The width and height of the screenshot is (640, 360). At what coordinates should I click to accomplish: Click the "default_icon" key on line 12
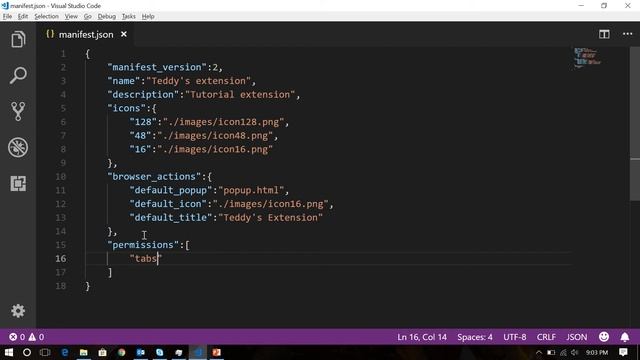168,204
